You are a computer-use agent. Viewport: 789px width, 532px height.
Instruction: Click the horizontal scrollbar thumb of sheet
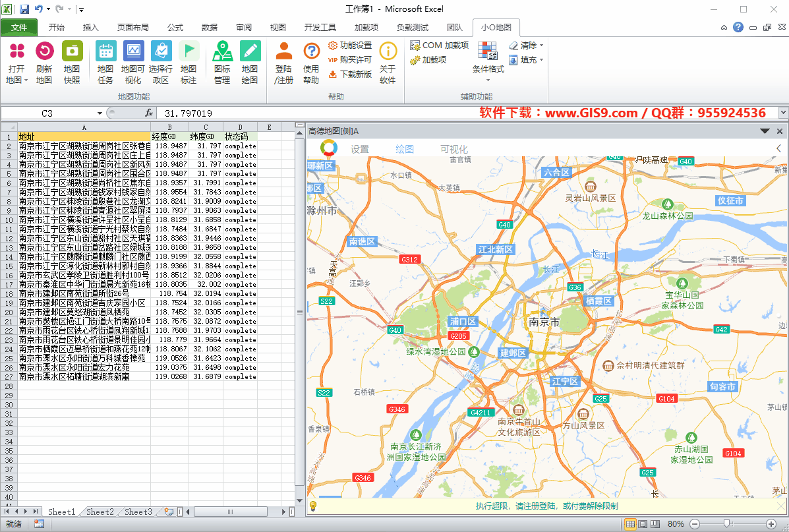click(231, 512)
